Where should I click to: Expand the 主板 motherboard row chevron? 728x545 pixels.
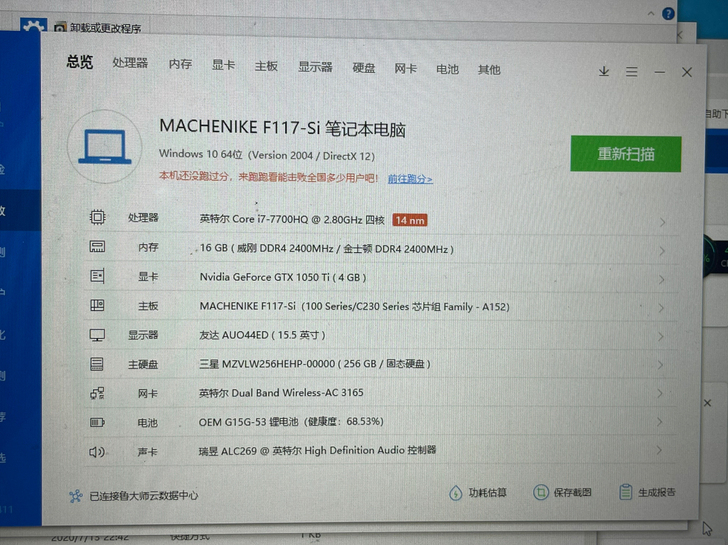tap(661, 308)
